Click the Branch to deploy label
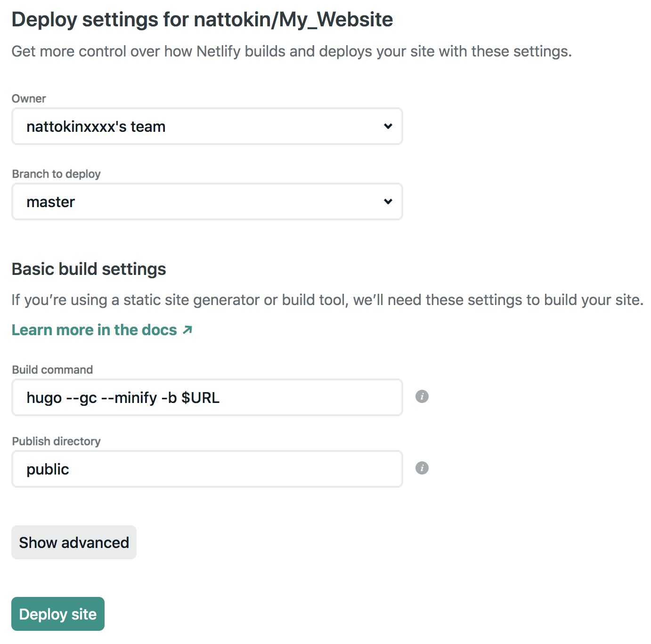Screen dimensions: 651x644 pos(56,174)
